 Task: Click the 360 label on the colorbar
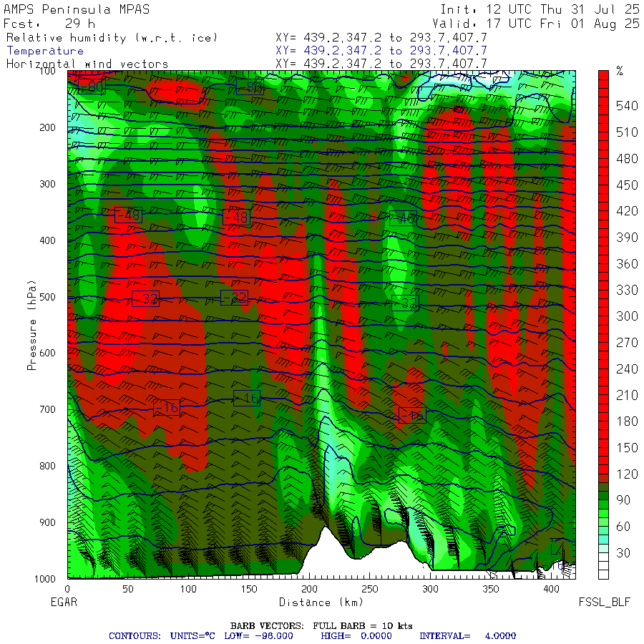[x=627, y=263]
